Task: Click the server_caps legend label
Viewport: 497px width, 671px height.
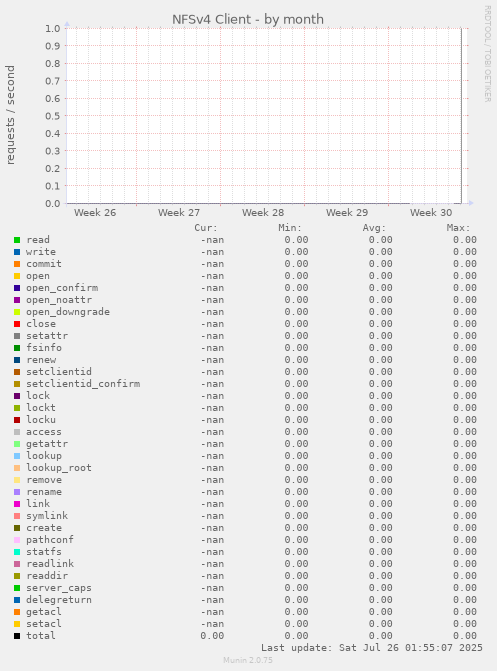Action: [59, 588]
